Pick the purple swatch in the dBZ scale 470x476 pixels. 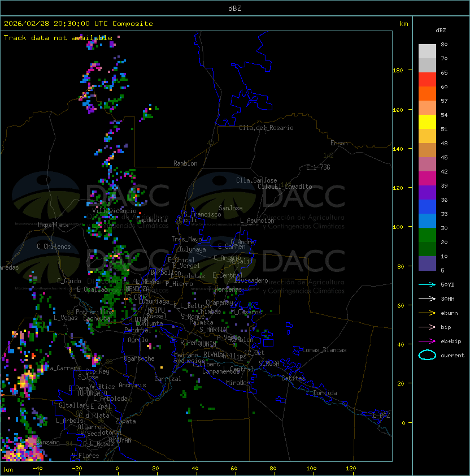pyautogui.click(x=427, y=192)
